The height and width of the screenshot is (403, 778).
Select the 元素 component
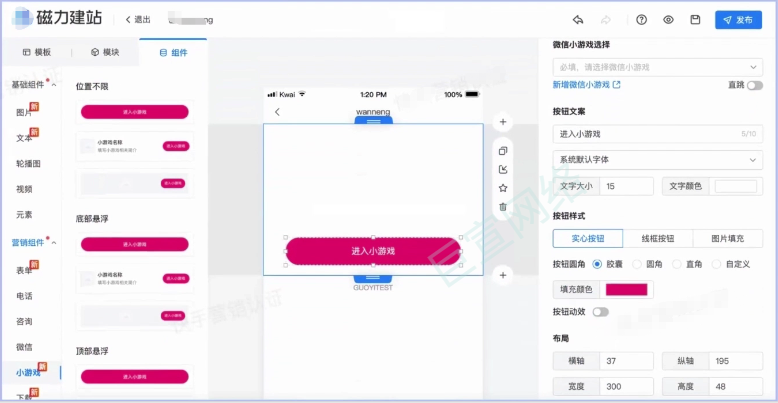coord(24,215)
